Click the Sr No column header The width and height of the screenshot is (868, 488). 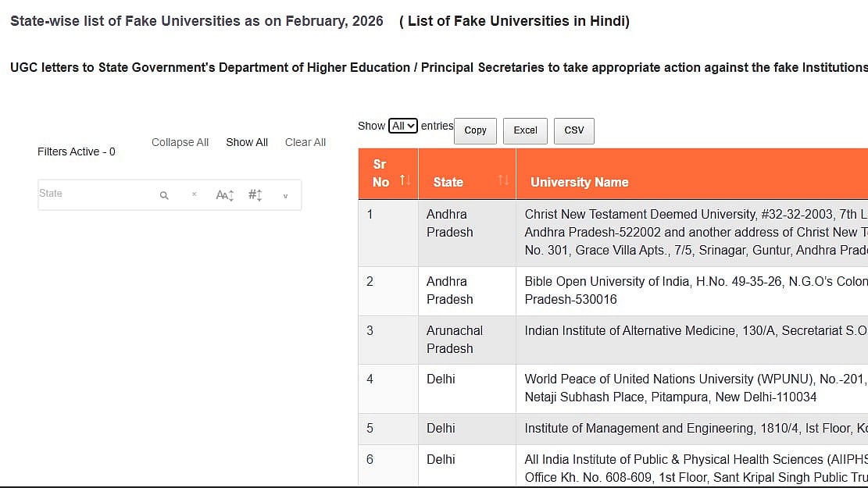(x=380, y=173)
